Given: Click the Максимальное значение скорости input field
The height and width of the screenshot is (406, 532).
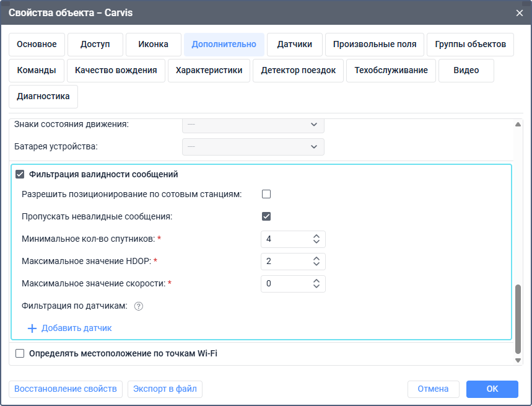Looking at the screenshot, I should tap(285, 283).
